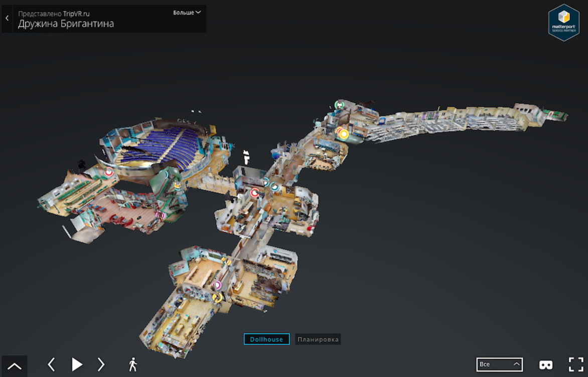This screenshot has height=377, width=588.
Task: Click the back arrow beside the tour title
Action: click(7, 19)
